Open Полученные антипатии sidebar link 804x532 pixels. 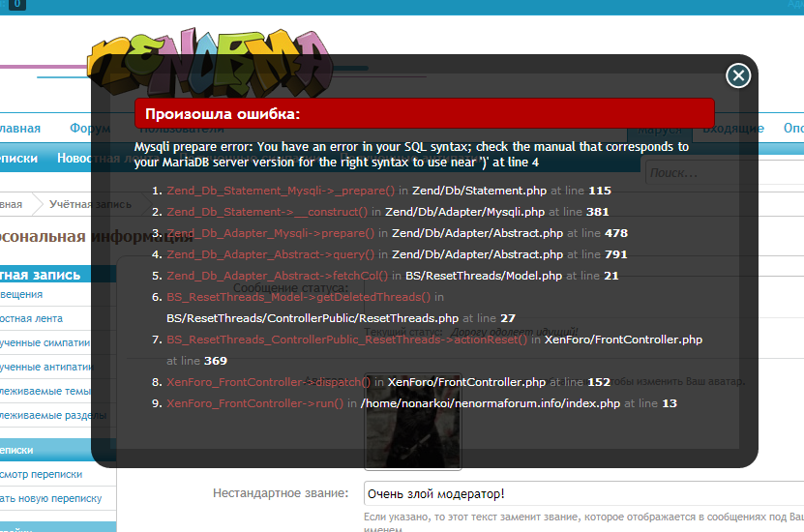(46, 367)
